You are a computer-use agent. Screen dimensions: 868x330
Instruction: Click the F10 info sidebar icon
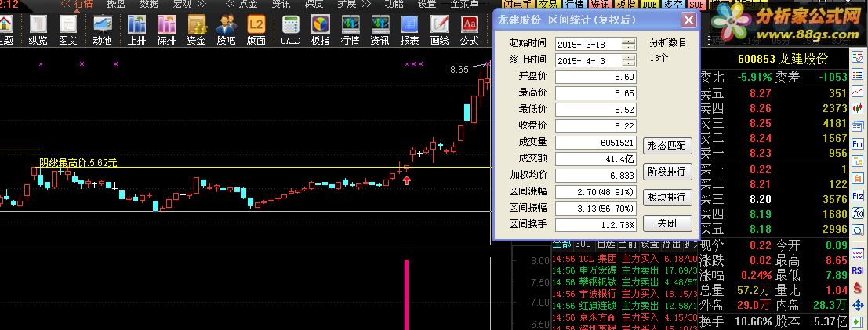pyautogui.click(x=858, y=143)
